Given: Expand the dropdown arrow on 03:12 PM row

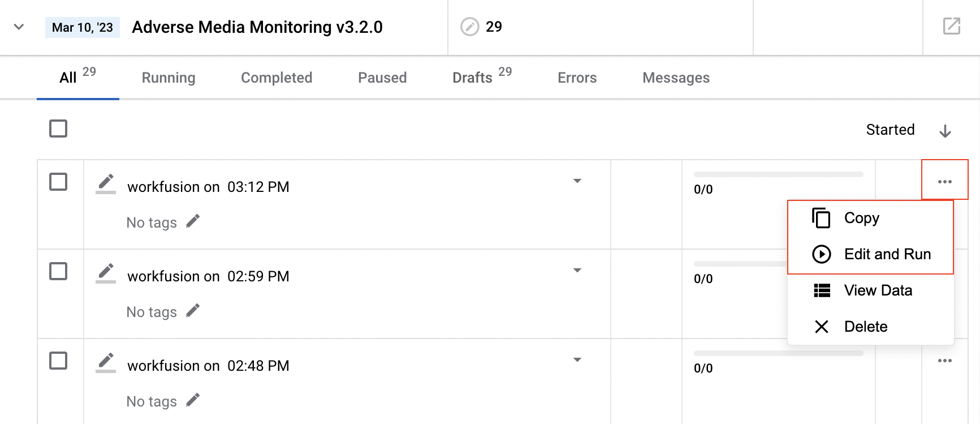Looking at the screenshot, I should click(577, 181).
